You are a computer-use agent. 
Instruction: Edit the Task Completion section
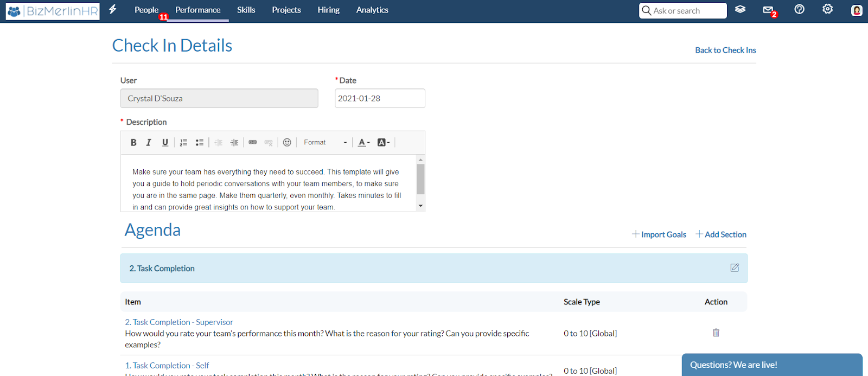pos(735,268)
